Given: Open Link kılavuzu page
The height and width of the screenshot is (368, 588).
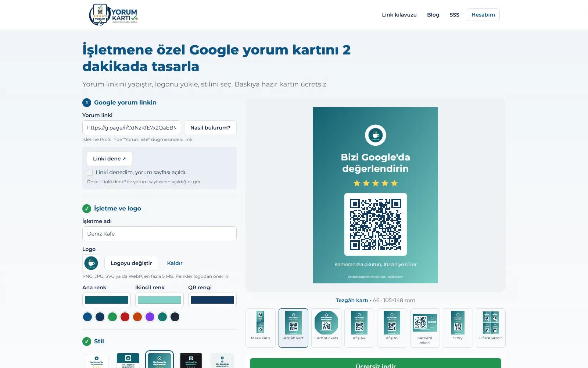Looking at the screenshot, I should pyautogui.click(x=399, y=15).
